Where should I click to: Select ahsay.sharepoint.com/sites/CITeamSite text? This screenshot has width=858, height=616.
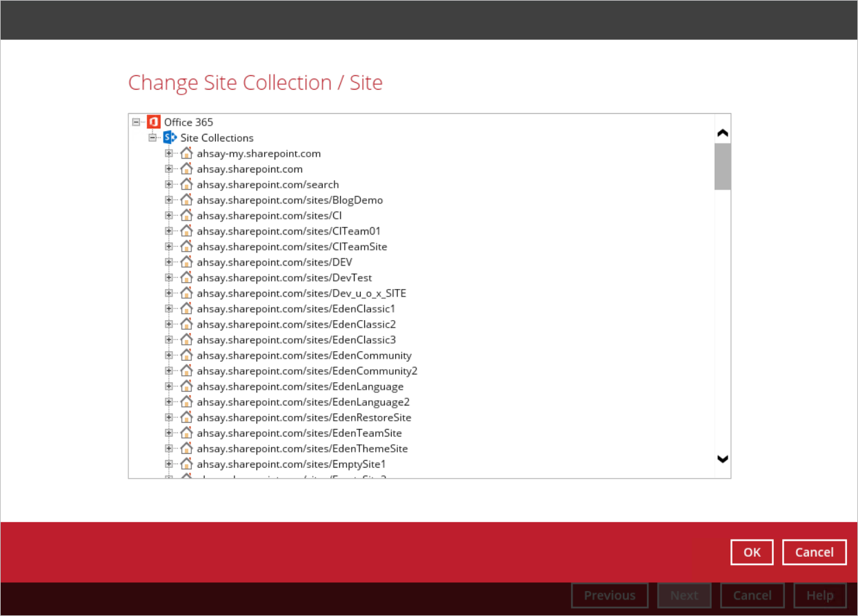point(292,246)
